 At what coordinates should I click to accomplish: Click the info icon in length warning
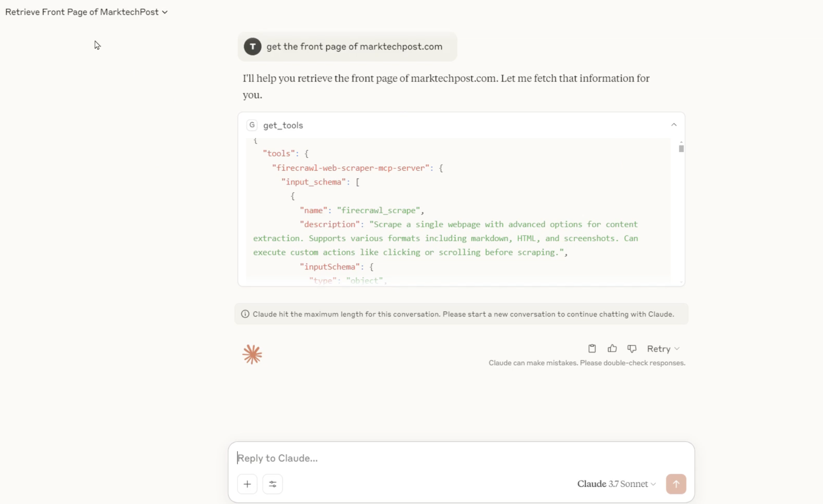(x=245, y=314)
